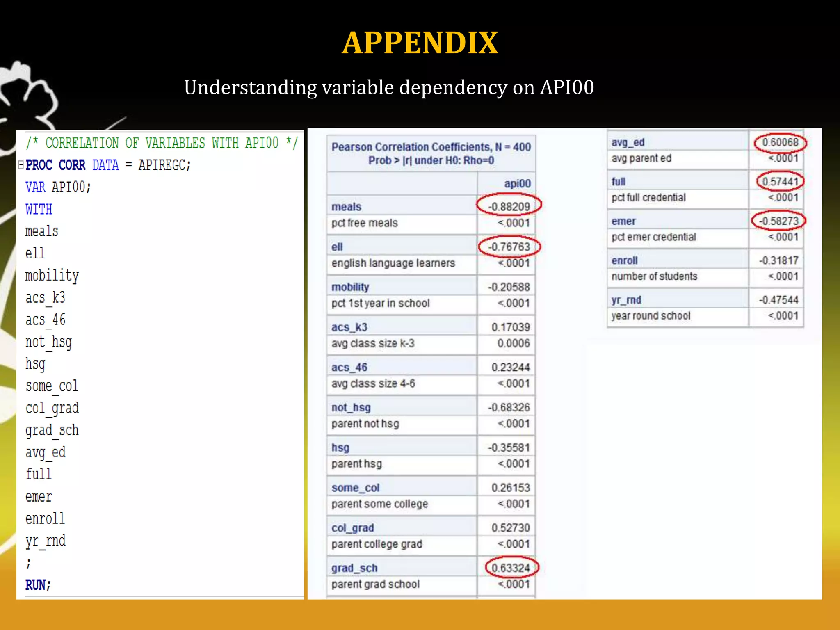Screen dimensions: 840x630
Task: Click 'mobility' in the code variable list
Action: pyautogui.click(x=52, y=276)
